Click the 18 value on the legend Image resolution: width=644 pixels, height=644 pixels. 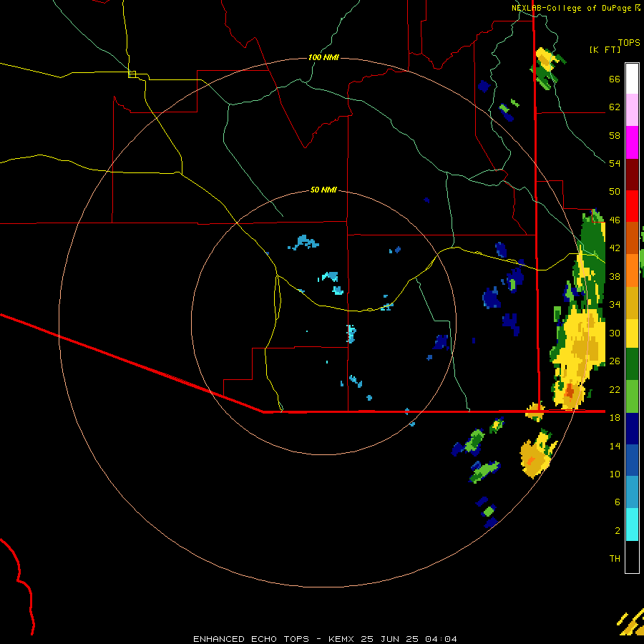[615, 418]
